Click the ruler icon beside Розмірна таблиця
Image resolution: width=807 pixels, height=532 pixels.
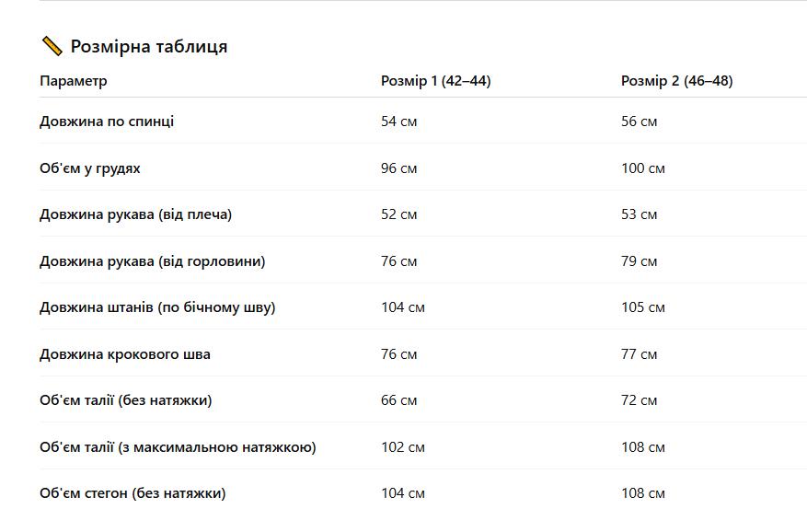point(52,46)
